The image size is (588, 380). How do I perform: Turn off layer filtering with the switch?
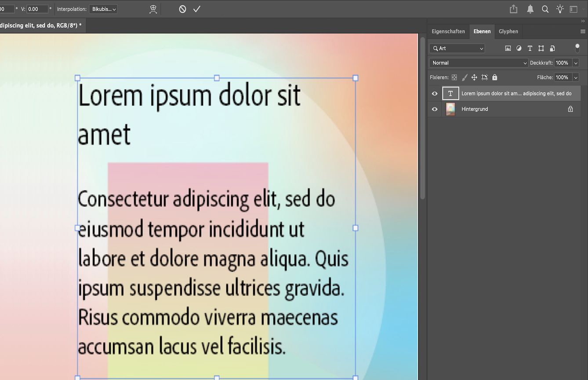[x=577, y=47]
